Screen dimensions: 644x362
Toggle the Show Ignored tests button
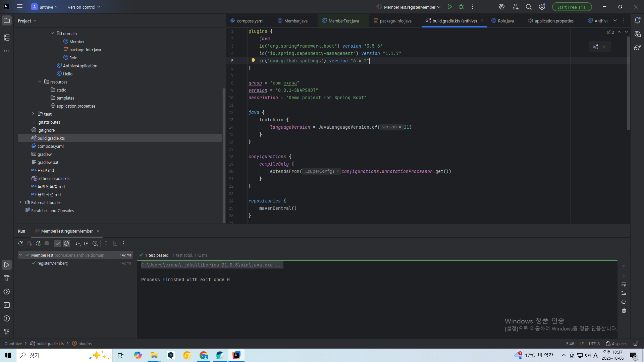click(66, 244)
